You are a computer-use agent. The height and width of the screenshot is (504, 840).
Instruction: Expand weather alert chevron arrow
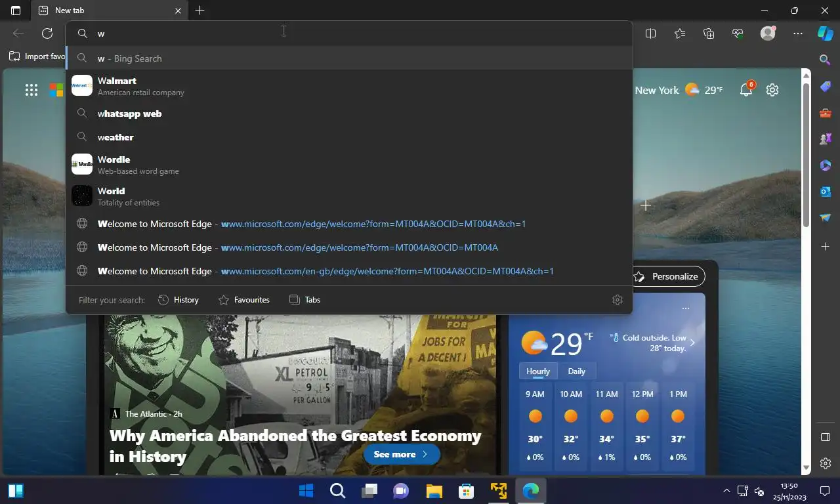tap(692, 343)
